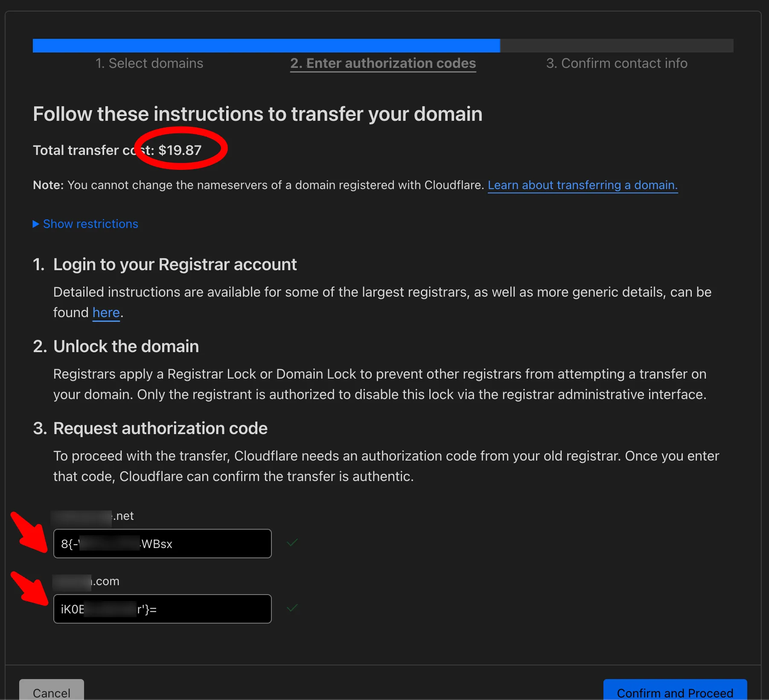The image size is (769, 700).
Task: Click the Total transfer cost amount $19.87
Action: coord(180,150)
